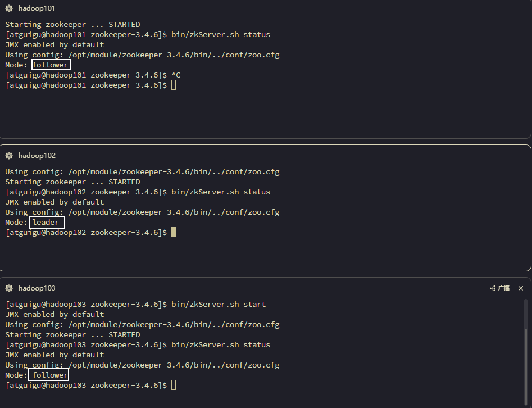Close the hadoop103 terminal pane

point(521,288)
